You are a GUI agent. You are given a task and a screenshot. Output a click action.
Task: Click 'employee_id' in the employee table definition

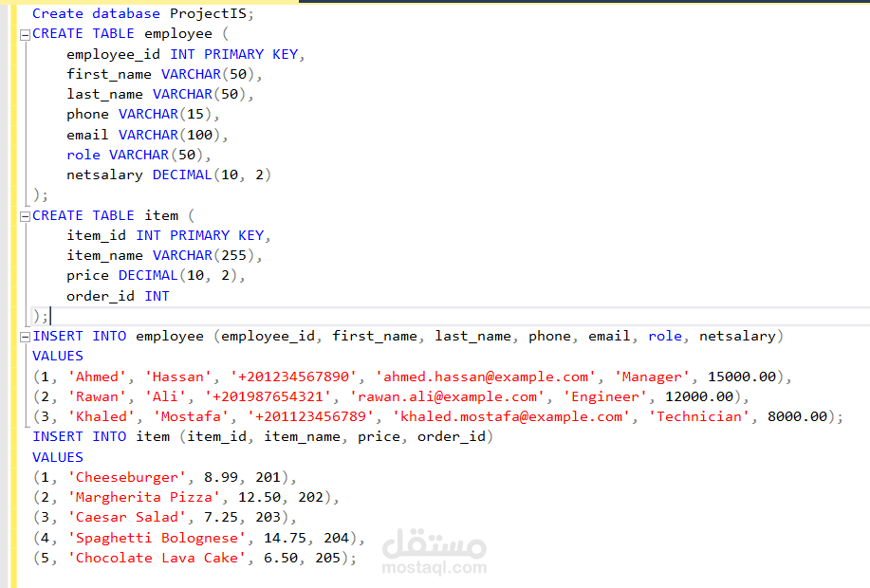tap(113, 54)
